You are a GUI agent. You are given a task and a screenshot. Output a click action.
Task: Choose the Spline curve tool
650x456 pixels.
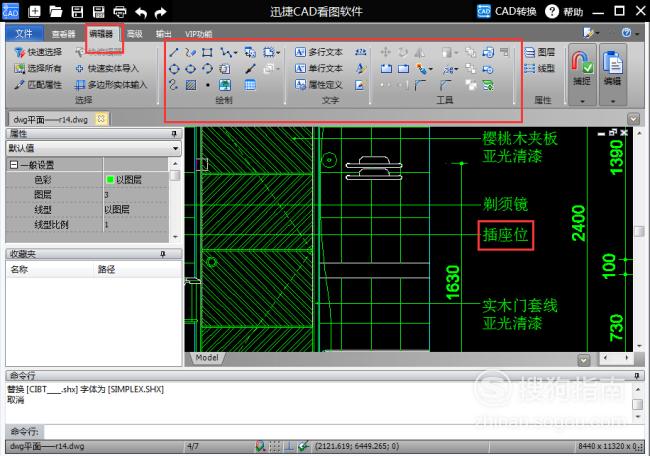pyautogui.click(x=174, y=85)
